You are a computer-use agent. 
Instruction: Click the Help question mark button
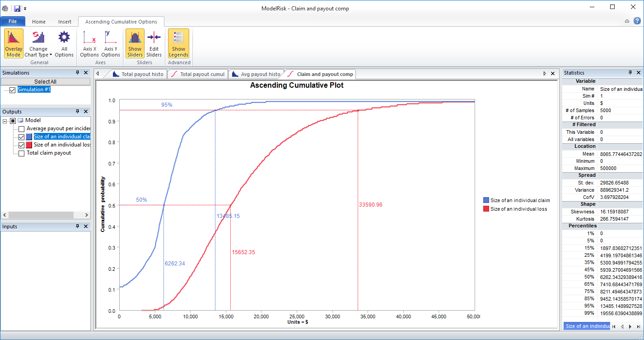[637, 20]
